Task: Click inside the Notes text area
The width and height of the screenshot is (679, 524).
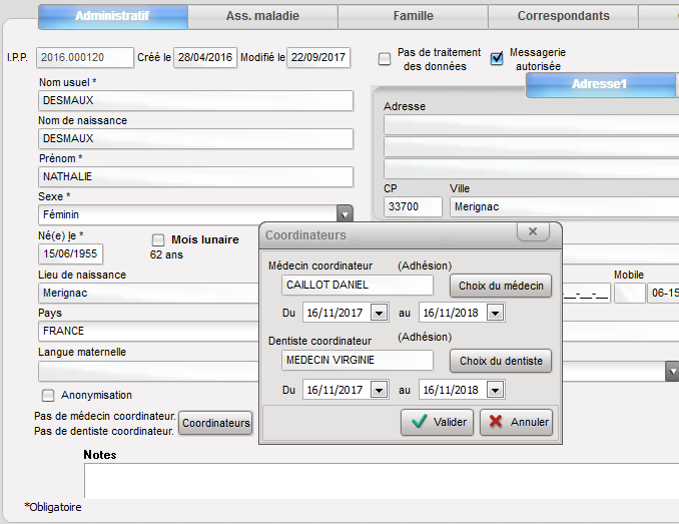Action: (381, 481)
